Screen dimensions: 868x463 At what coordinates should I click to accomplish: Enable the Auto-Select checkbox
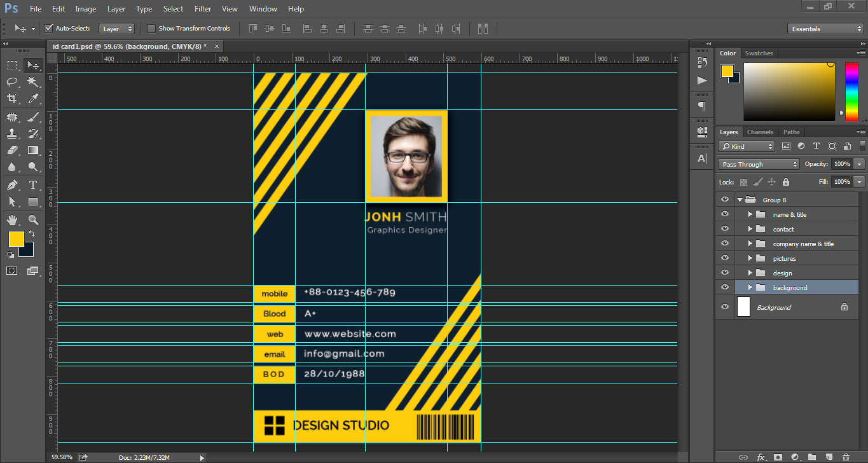tap(48, 29)
